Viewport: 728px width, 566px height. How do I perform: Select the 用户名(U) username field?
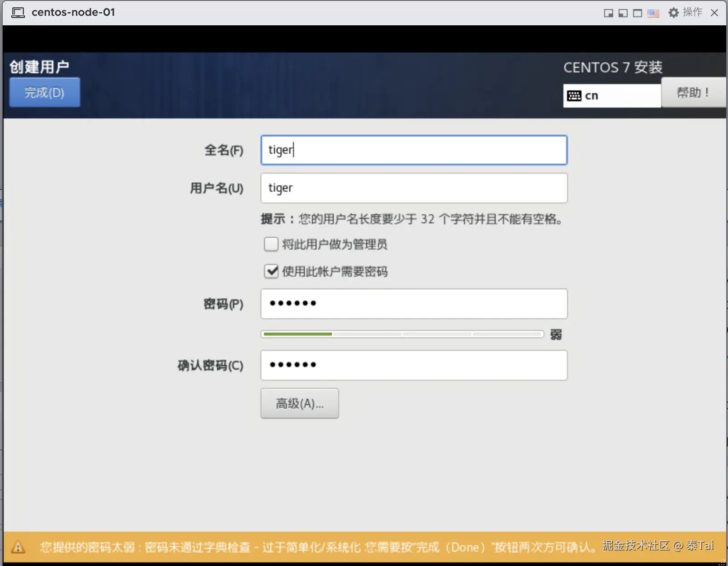[x=414, y=188]
